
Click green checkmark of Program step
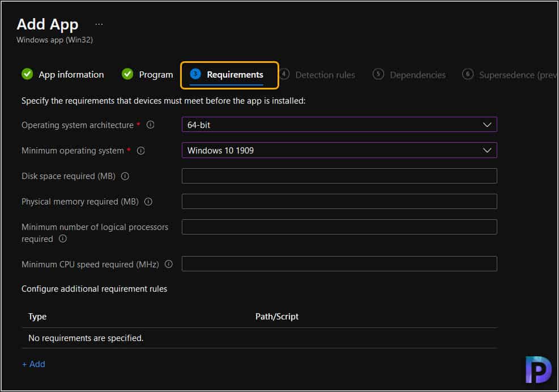tap(127, 74)
